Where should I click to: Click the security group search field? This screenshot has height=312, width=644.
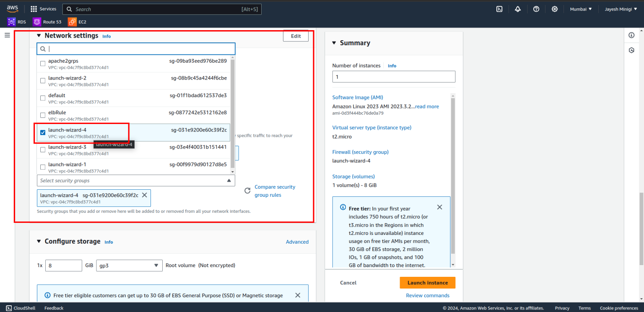click(x=135, y=49)
